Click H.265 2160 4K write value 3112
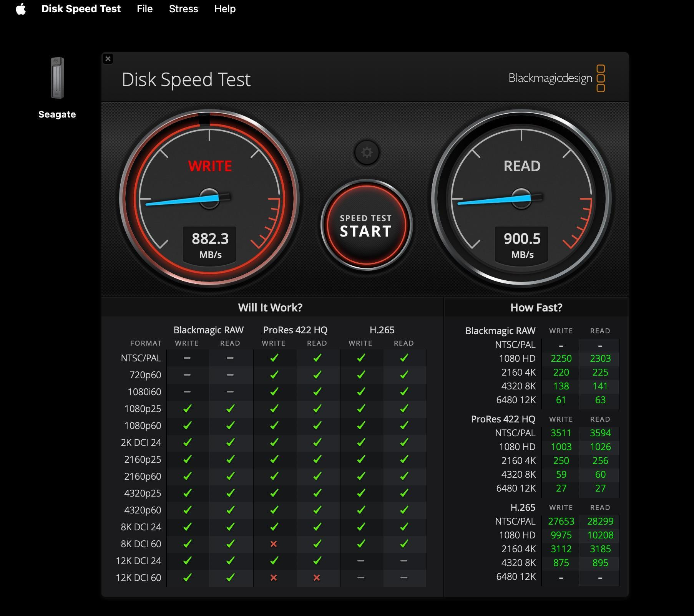This screenshot has height=616, width=694. pos(561,549)
